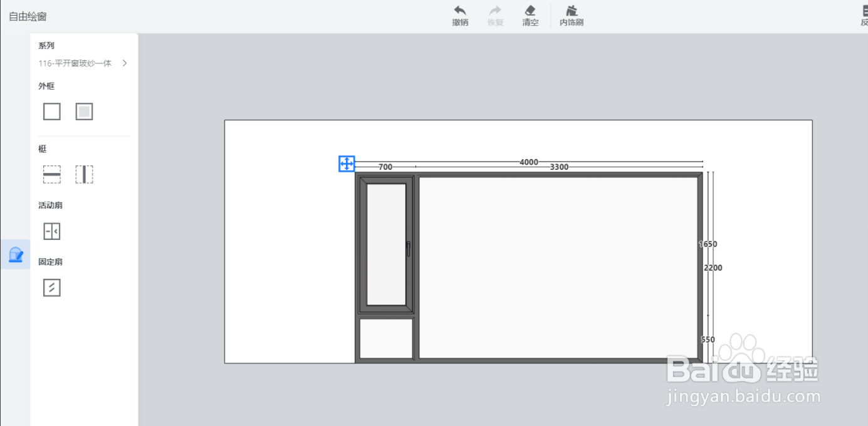Choose the horizontal mullion icon
The height and width of the screenshot is (426, 868).
52,174
